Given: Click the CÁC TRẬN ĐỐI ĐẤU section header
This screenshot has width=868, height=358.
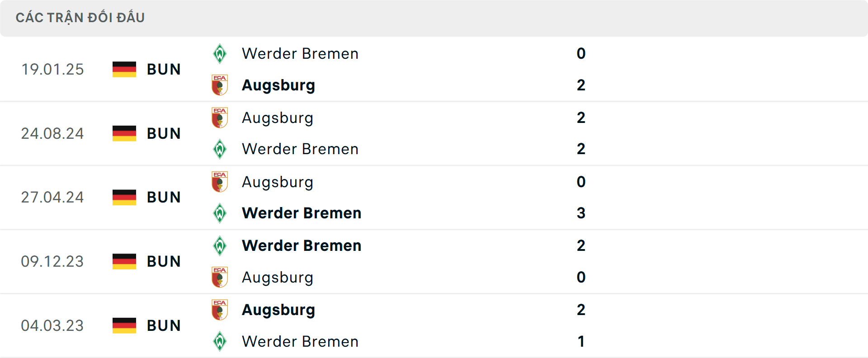Looking at the screenshot, I should pyautogui.click(x=80, y=17).
